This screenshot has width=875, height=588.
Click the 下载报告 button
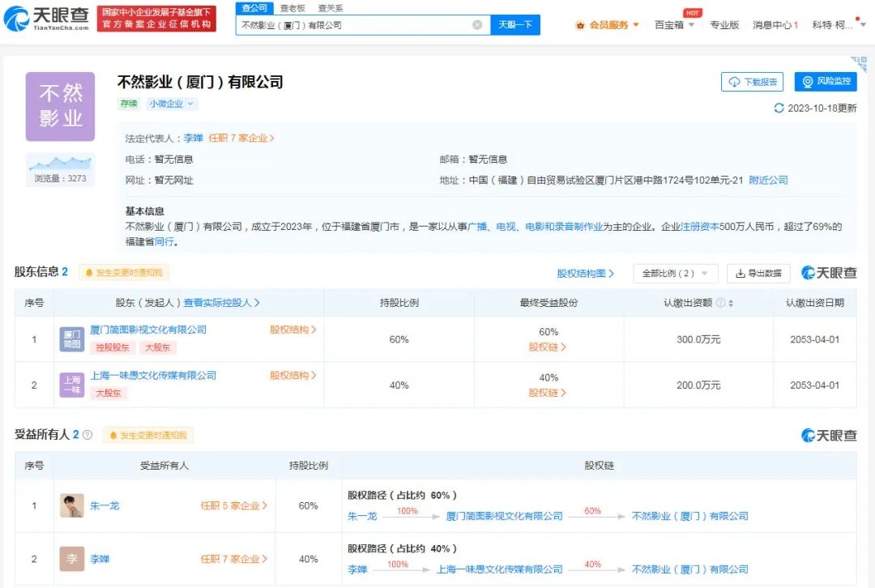pos(752,82)
